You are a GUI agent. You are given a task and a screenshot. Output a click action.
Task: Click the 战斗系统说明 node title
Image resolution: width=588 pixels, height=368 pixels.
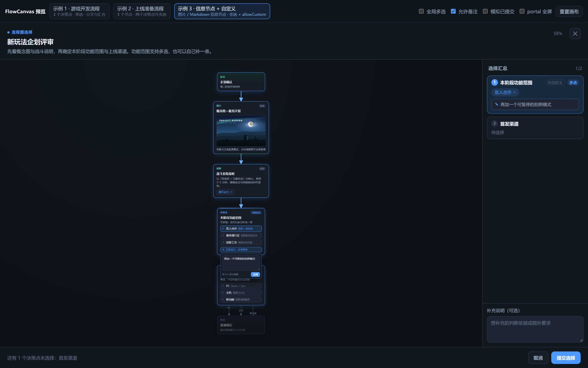(x=225, y=174)
